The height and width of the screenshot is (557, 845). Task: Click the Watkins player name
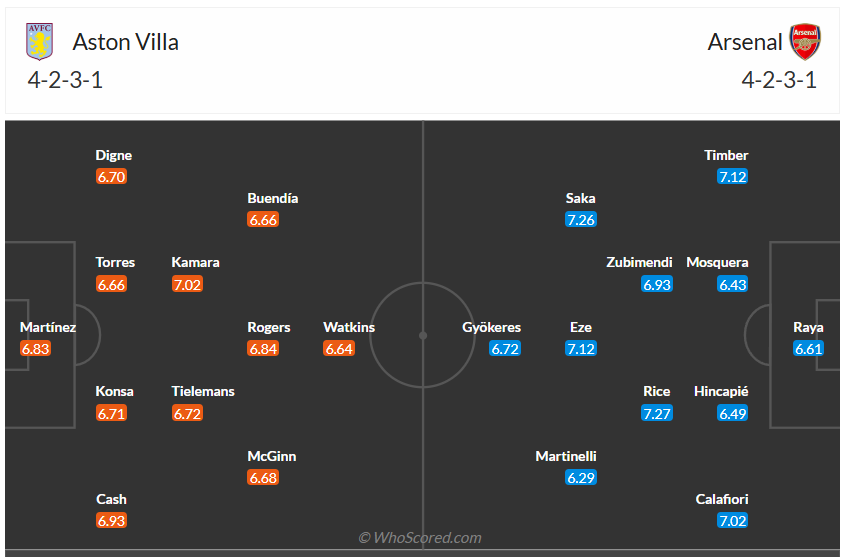coord(349,327)
